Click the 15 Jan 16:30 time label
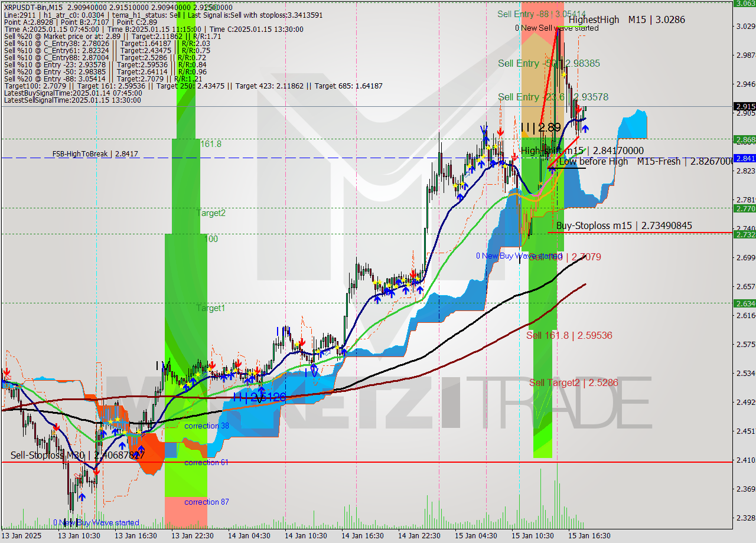Viewport: 756px width, 543px height. [x=589, y=535]
